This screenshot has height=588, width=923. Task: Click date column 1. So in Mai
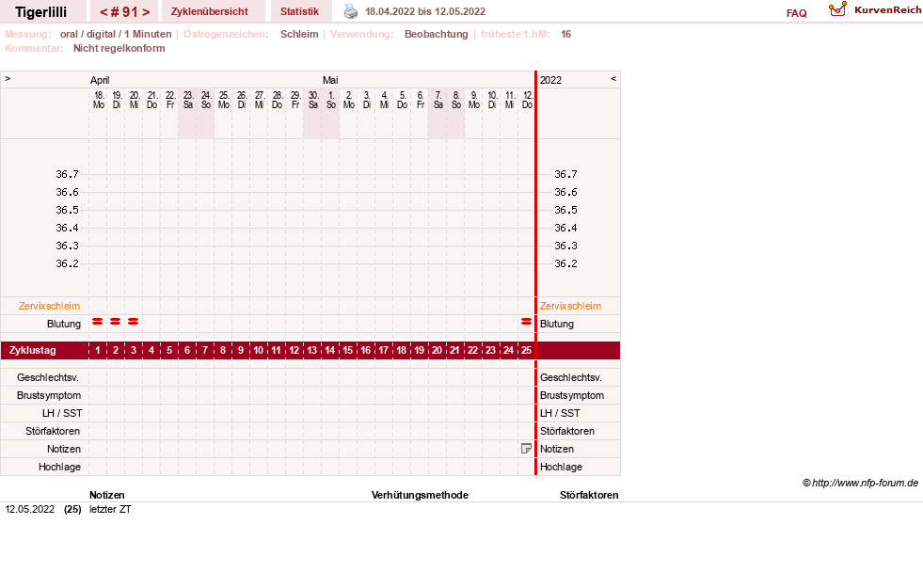click(x=331, y=100)
